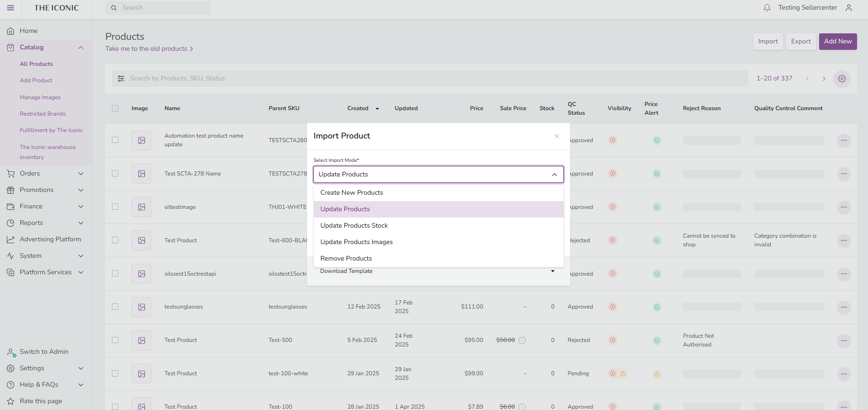Expand the Finance sidebar section
868x410 pixels.
pos(81,207)
